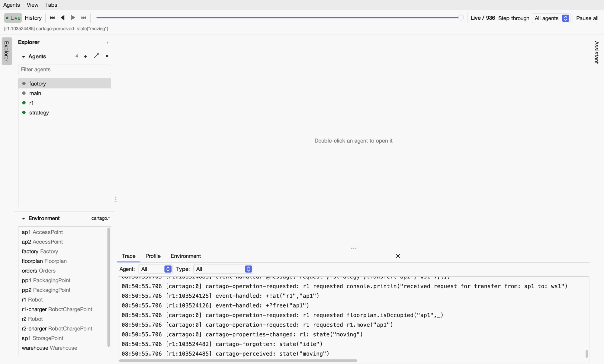
Task: Open the View menu
Action: point(32,5)
